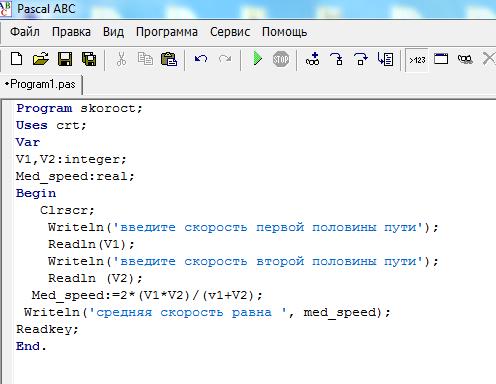The image size is (496, 384).
Task: Click the red STOP icon
Action: tap(281, 59)
